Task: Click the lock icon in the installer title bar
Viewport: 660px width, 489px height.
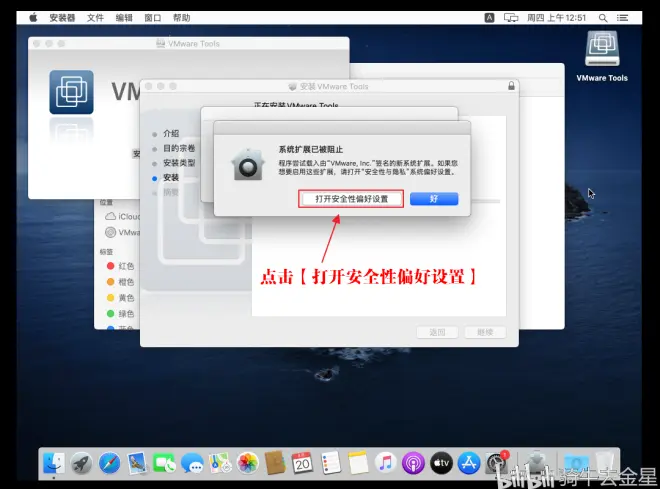Action: click(511, 86)
